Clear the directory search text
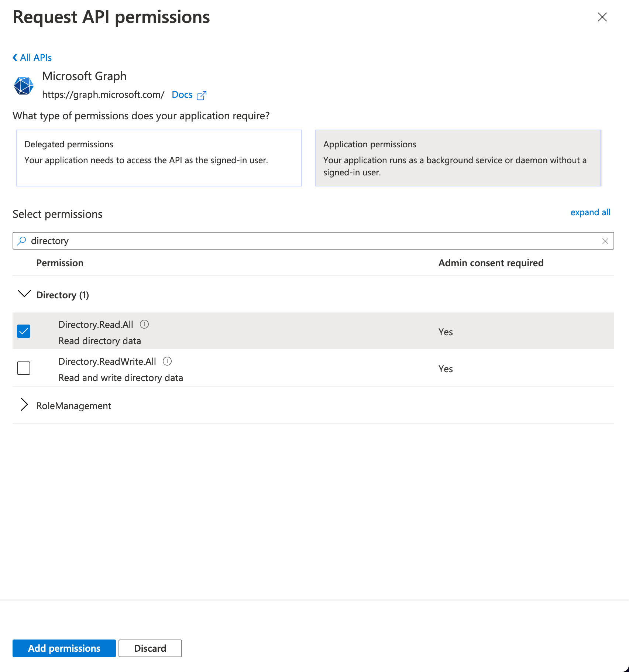 pyautogui.click(x=605, y=241)
